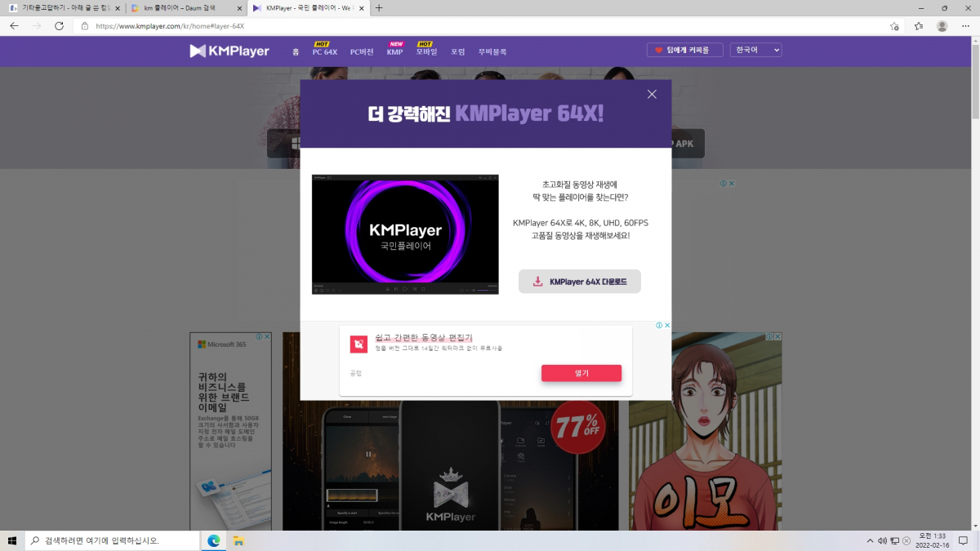This screenshot has width=980, height=551.
Task: Close the km 플레이어 Daum 검색 tab
Action: 238,7
